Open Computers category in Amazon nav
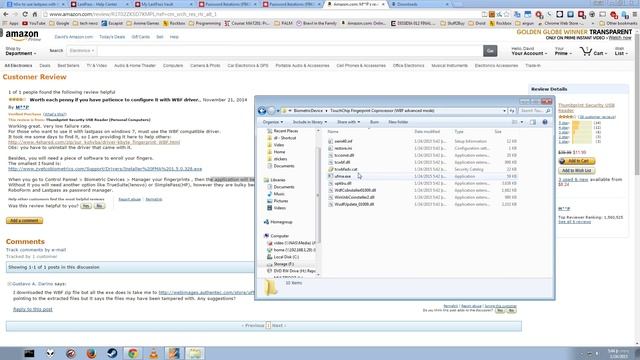640x360 pixels. click(x=173, y=65)
